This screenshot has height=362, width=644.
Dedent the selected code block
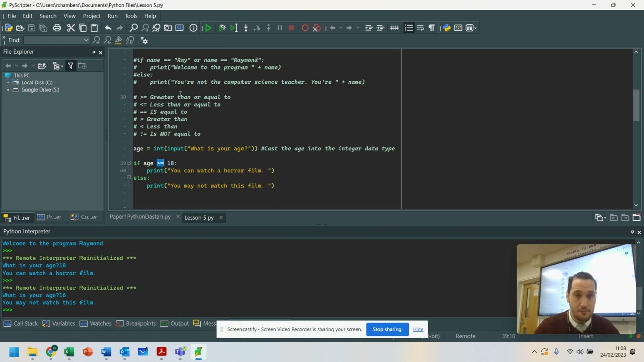[x=369, y=28]
